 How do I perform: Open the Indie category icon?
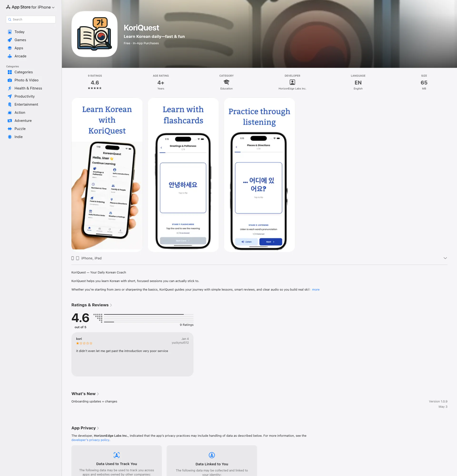pos(10,137)
